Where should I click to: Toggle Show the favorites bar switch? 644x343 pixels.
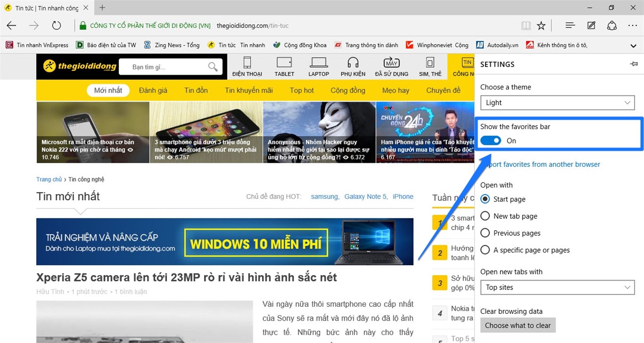point(491,141)
